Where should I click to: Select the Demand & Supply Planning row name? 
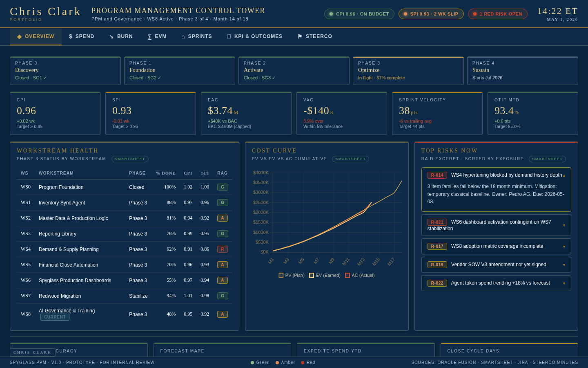[x=69, y=249]
